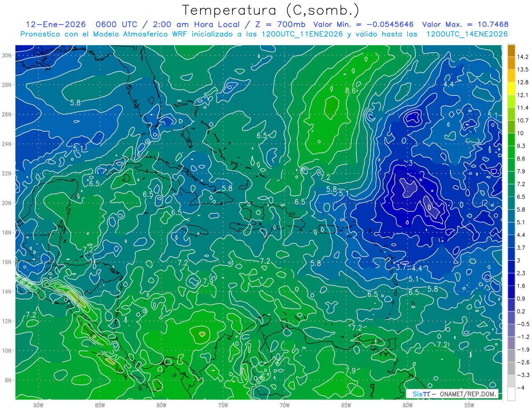Click the '10N' latitude axis label

coord(7,351)
